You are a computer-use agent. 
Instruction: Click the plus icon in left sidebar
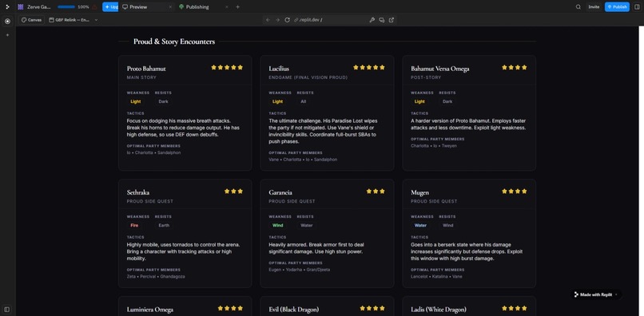coord(7,35)
